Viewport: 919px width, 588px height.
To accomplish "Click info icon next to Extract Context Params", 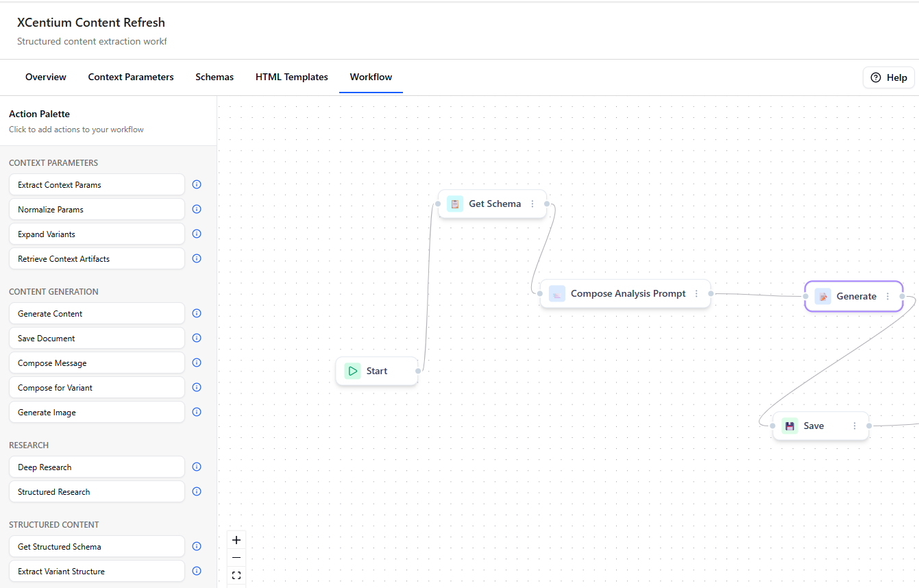I will (x=197, y=184).
